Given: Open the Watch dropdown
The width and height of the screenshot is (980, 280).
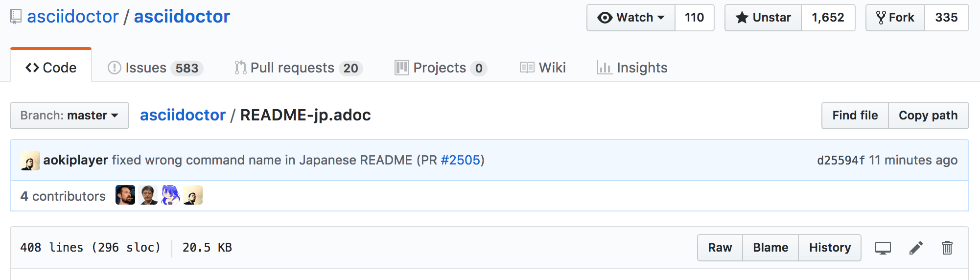Looking at the screenshot, I should [x=631, y=18].
